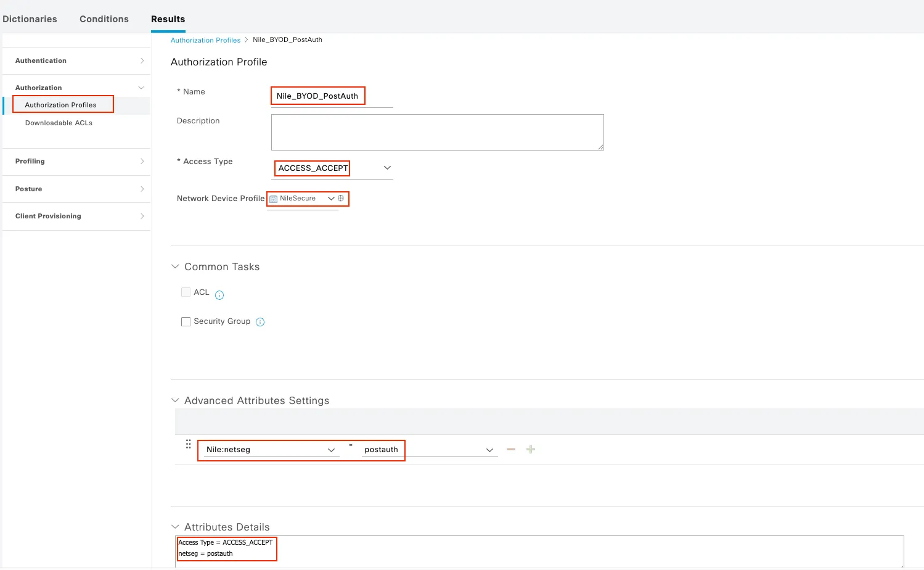Open Downloadable ACLs in sidebar
Image resolution: width=924 pixels, height=570 pixels.
[x=59, y=123]
